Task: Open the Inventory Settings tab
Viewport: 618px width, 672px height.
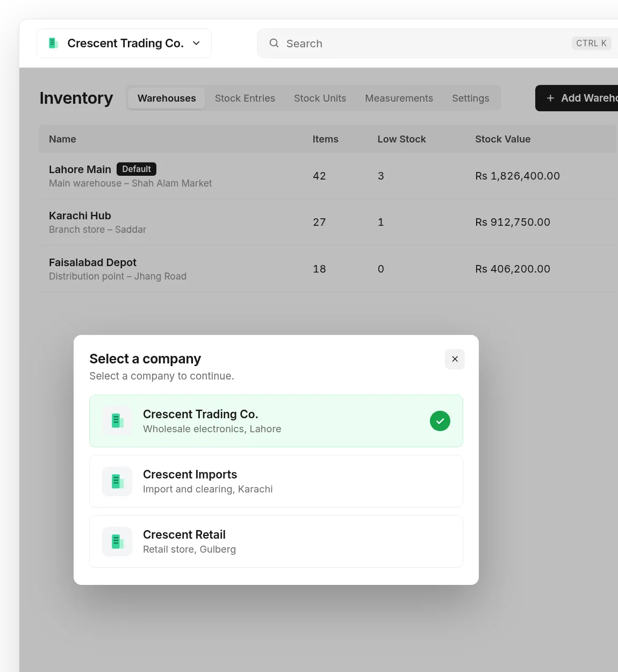Action: (x=471, y=98)
